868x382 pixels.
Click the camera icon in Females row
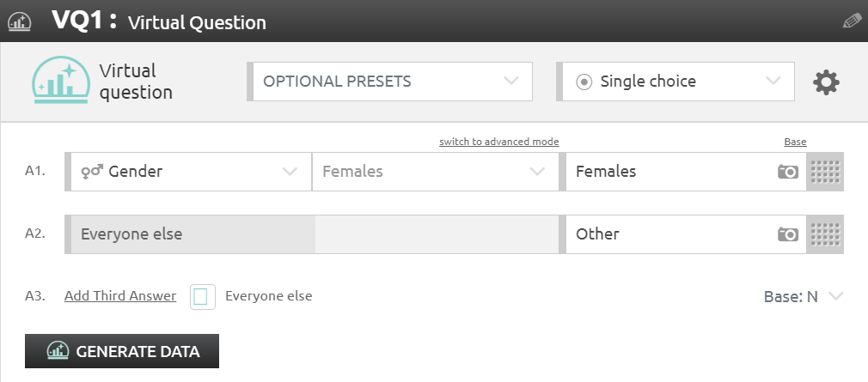click(788, 172)
